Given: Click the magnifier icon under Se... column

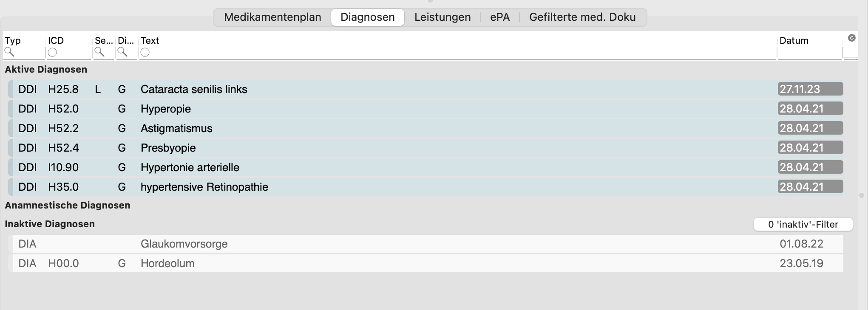Looking at the screenshot, I should click(x=99, y=52).
